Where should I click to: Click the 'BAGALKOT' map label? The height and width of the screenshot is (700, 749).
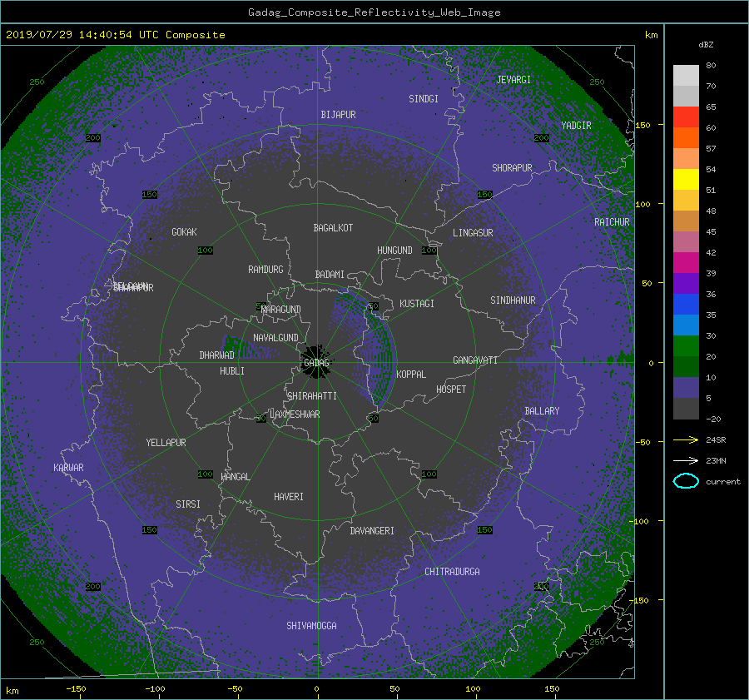[x=333, y=228]
